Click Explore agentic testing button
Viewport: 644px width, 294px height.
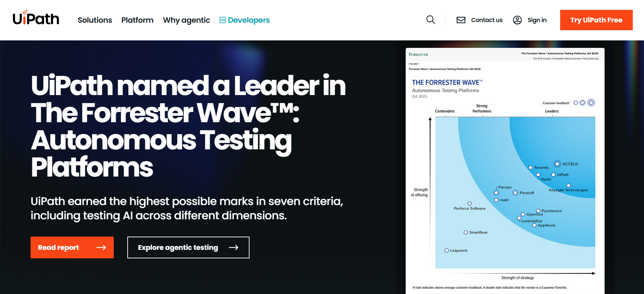(x=188, y=247)
